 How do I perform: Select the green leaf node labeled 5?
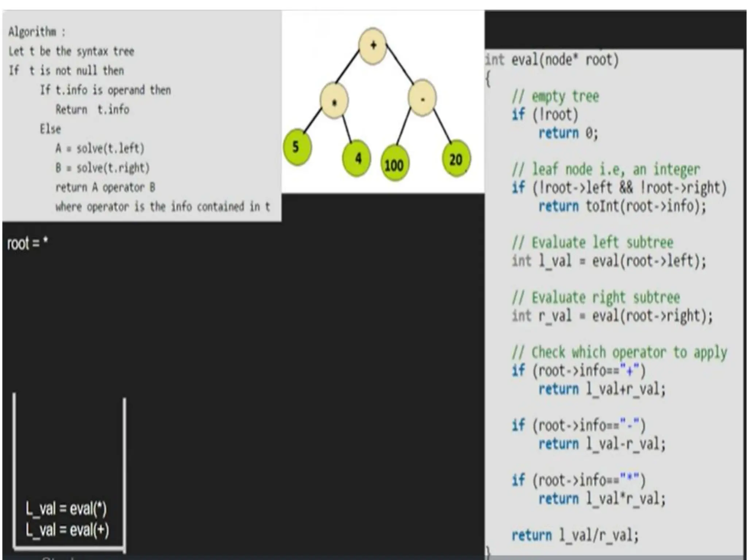pyautogui.click(x=297, y=147)
